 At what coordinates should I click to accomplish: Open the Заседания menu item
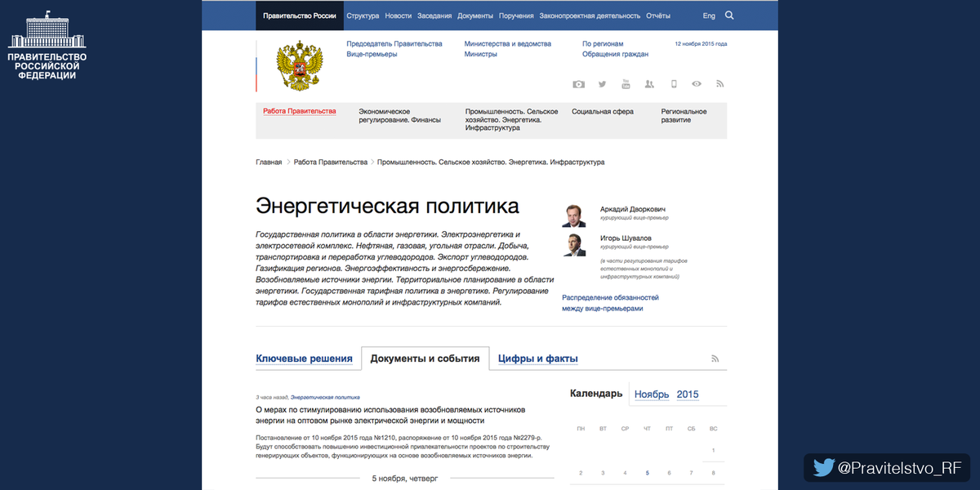[x=434, y=16]
